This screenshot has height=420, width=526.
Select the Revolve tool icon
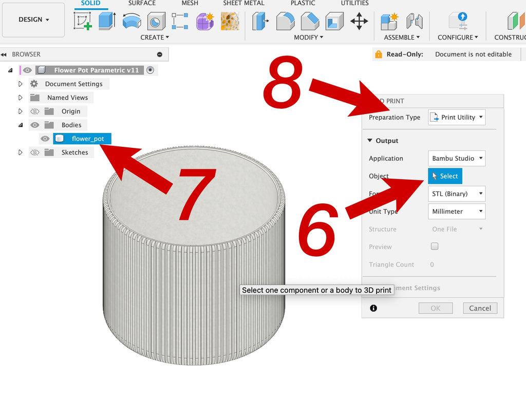pos(131,21)
